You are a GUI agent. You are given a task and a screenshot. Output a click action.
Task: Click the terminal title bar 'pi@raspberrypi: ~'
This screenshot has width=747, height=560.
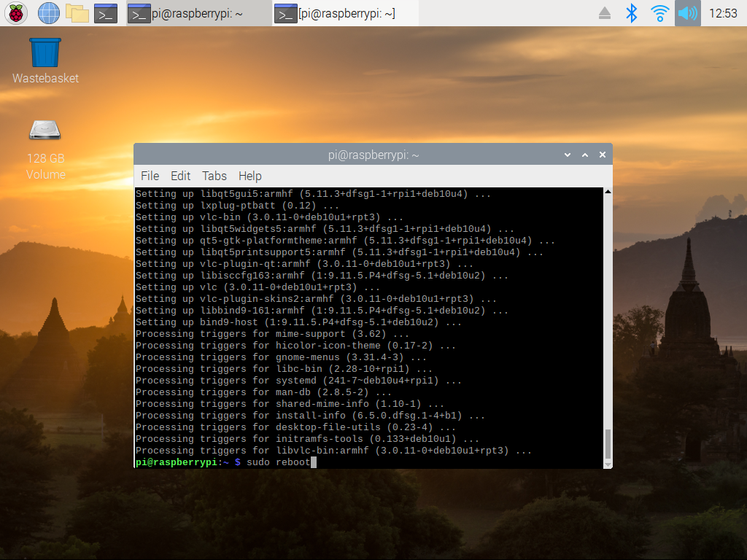click(x=373, y=155)
